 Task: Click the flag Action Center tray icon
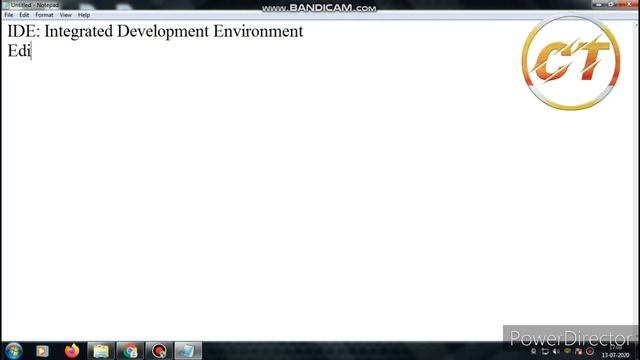578,351
